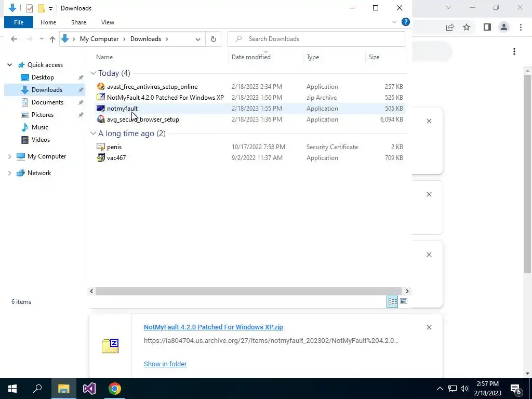Viewport: 532px width, 399px height.
Task: Click the Search Downloads field
Action: pos(316,39)
